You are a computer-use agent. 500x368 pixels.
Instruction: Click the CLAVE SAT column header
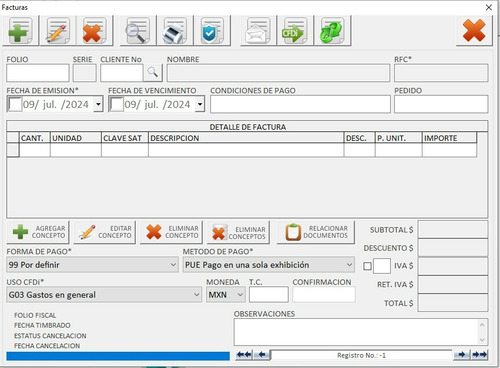click(125, 138)
